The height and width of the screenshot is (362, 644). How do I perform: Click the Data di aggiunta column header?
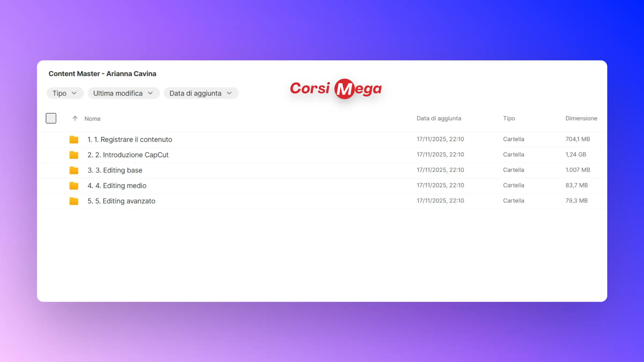(x=439, y=119)
